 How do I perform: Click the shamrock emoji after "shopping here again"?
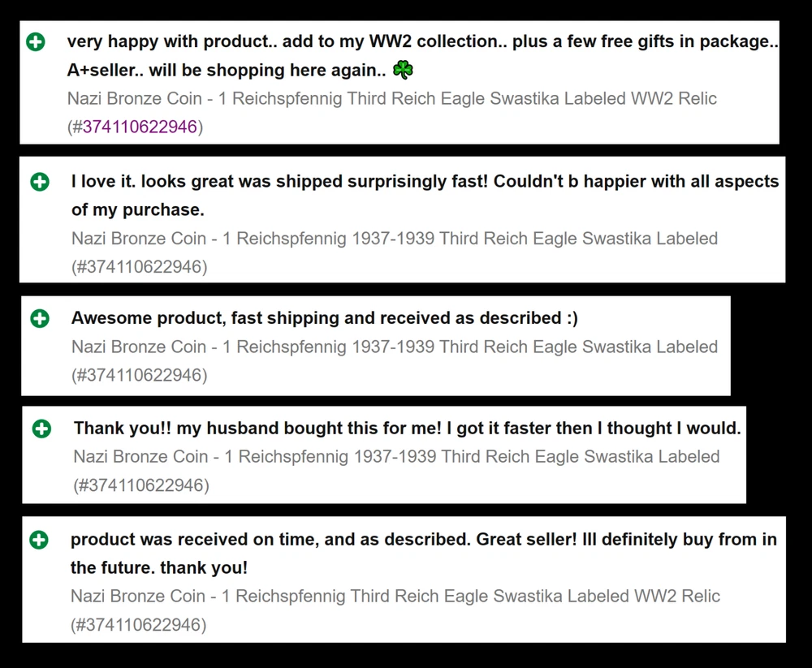403,71
